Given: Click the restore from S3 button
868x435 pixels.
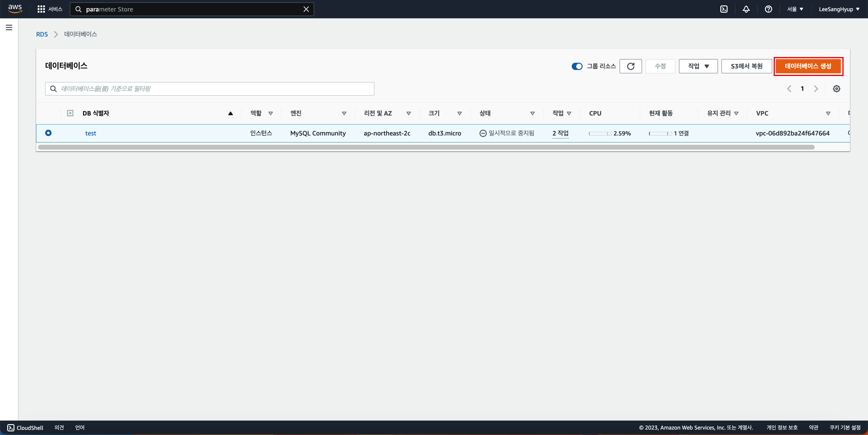Looking at the screenshot, I should coord(746,66).
